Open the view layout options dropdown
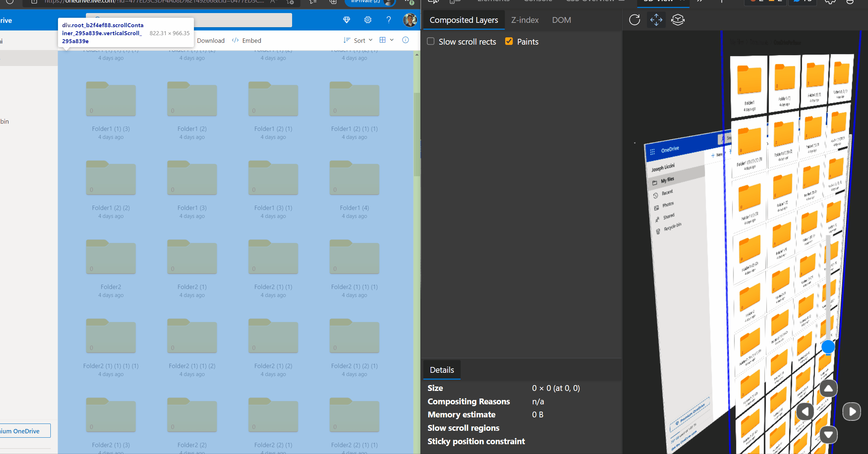This screenshot has height=454, width=868. [386, 40]
